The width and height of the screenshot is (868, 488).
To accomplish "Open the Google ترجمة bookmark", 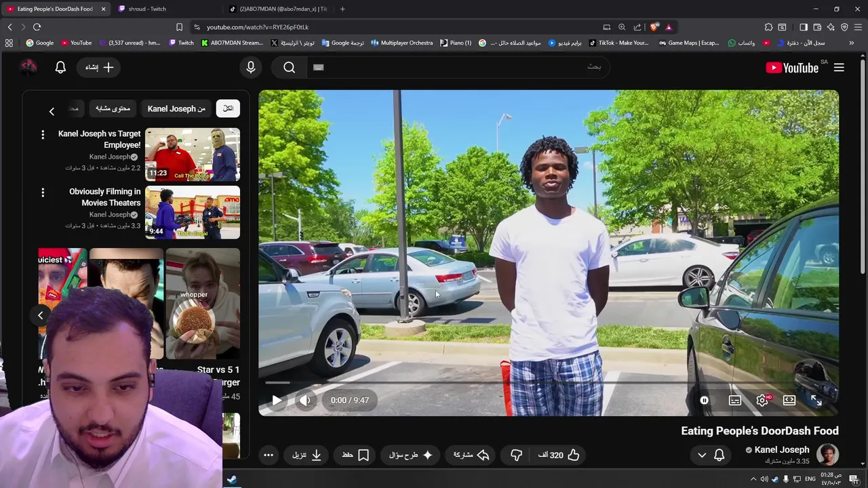I will click(342, 43).
